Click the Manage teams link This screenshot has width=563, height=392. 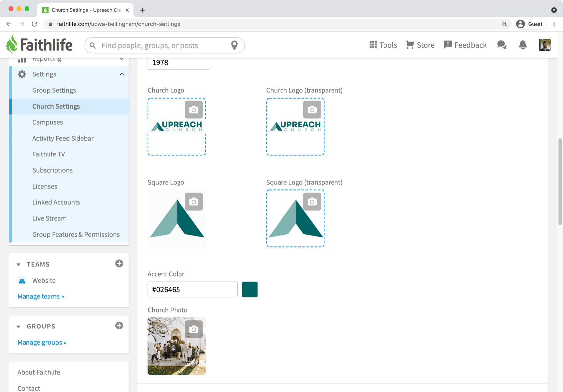tap(41, 296)
